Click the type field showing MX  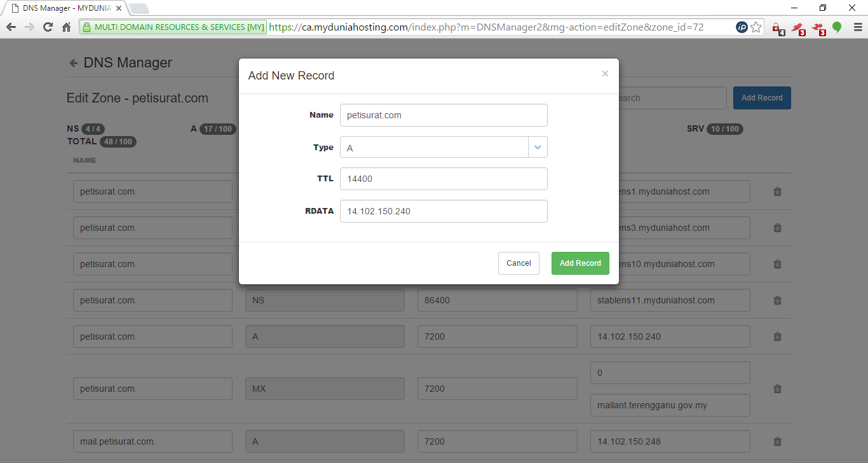(325, 389)
